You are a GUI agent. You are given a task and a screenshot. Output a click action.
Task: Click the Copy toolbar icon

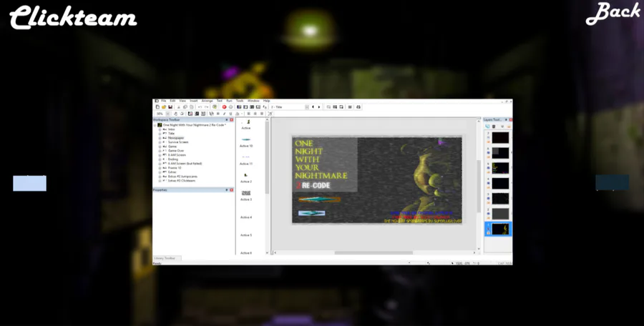pos(185,107)
